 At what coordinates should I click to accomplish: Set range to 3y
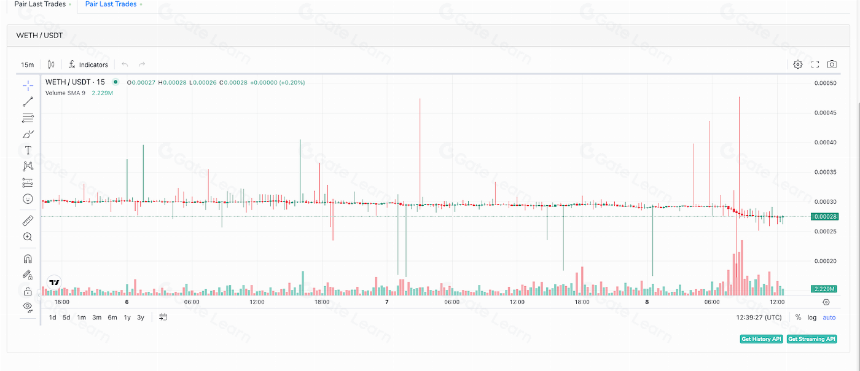pos(140,318)
